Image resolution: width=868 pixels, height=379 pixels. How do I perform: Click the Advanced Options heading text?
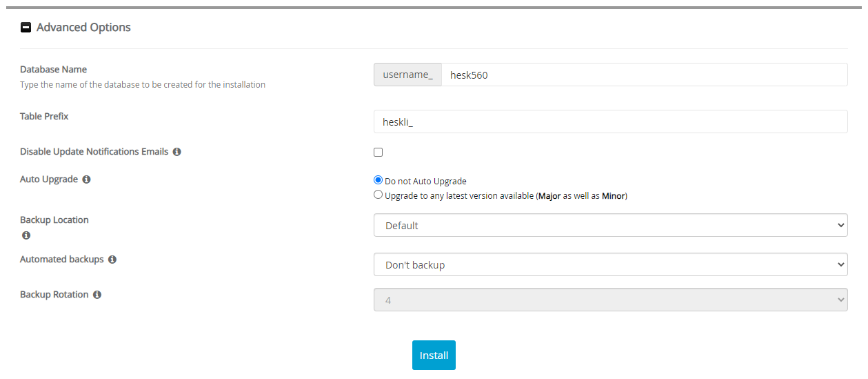[83, 28]
